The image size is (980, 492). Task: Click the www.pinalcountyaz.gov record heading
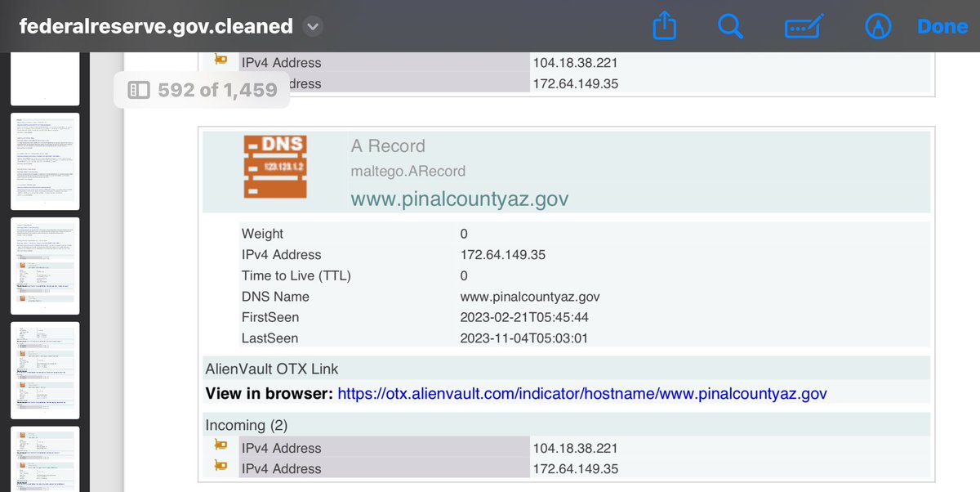[x=459, y=199]
